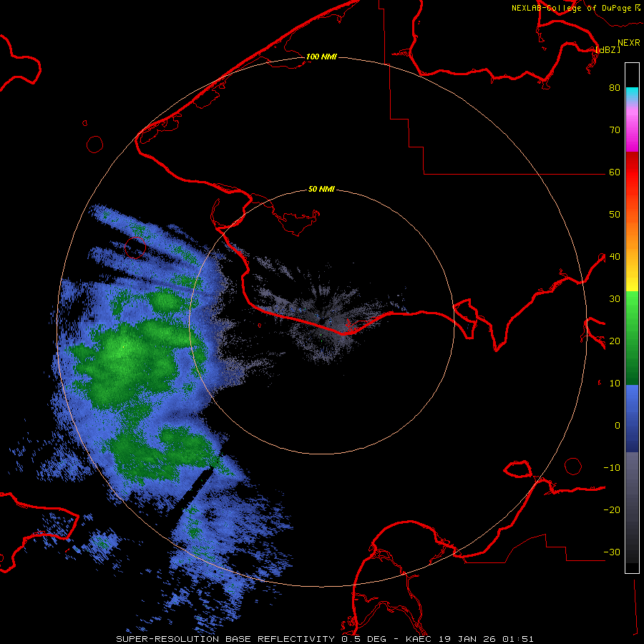Click the 50 dBZ scale label
This screenshot has width=644, height=644.
615,215
